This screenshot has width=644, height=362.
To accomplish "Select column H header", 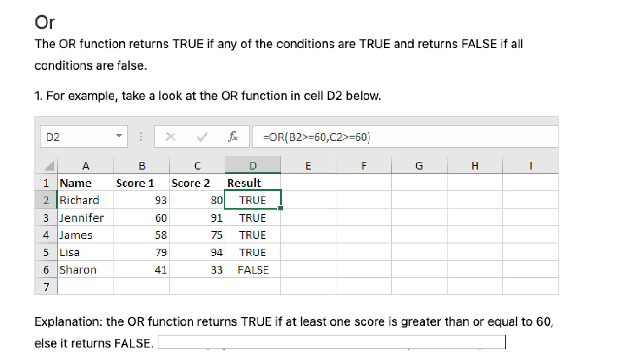I will tap(475, 165).
